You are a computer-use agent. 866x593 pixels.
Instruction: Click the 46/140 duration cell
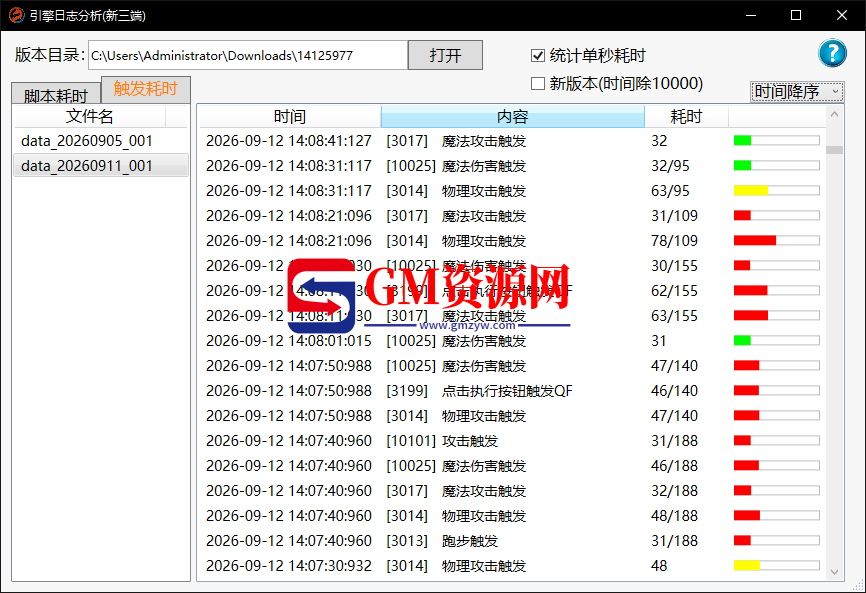pyautogui.click(x=674, y=391)
